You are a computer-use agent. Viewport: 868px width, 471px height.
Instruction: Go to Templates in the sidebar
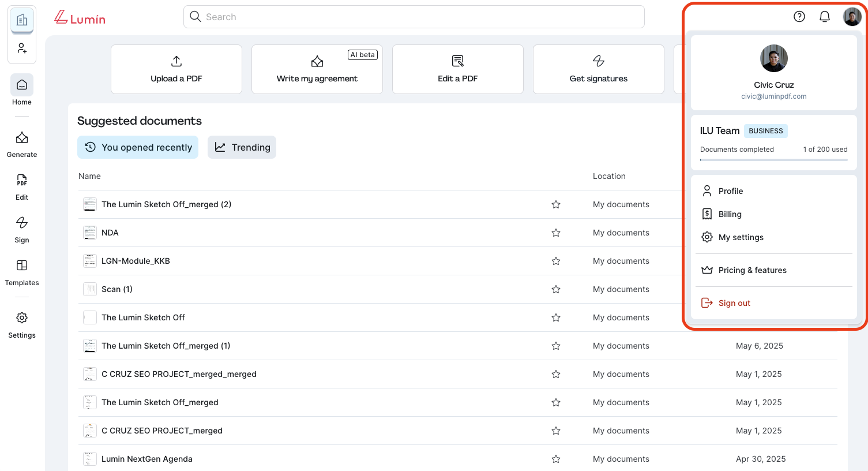(22, 272)
